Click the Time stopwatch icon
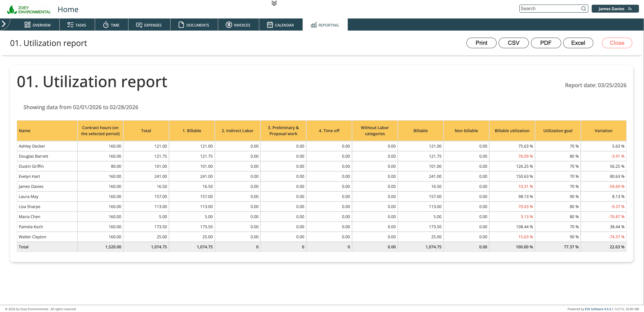644x312 pixels. click(x=106, y=25)
